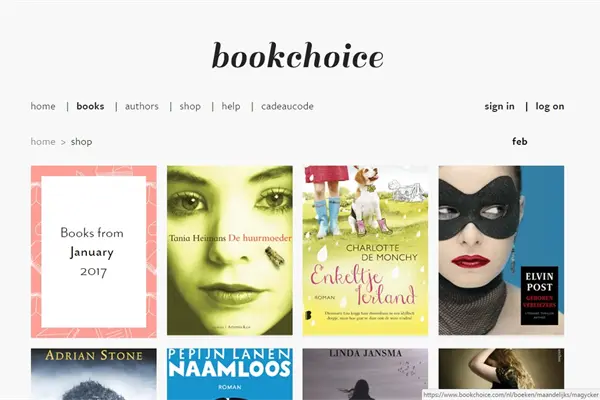Click shop in the breadcrumb
Viewport: 600px width, 400px height.
coord(82,142)
